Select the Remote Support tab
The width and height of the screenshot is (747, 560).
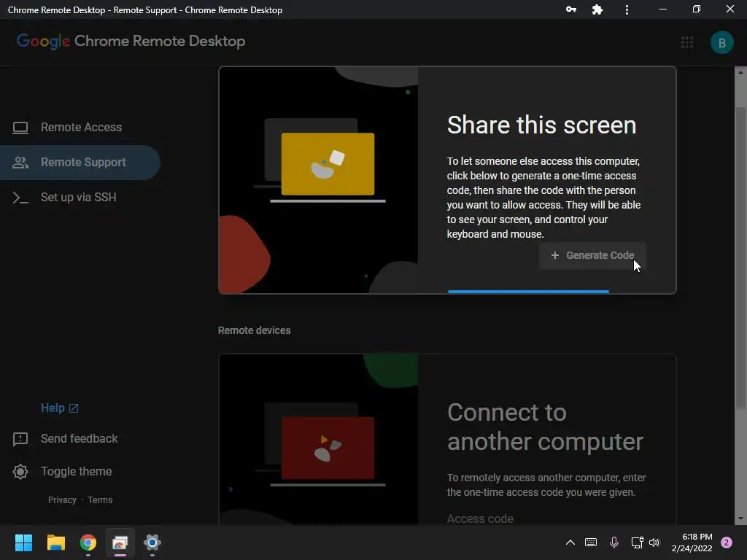80,163
